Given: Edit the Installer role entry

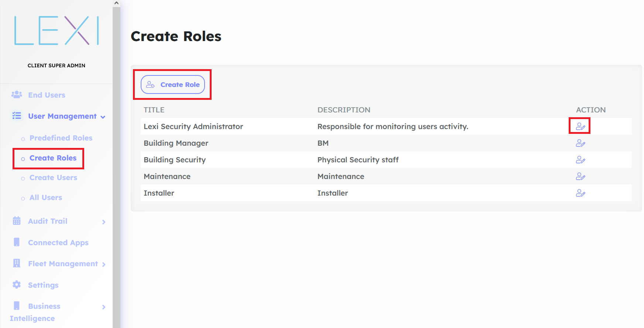Looking at the screenshot, I should coord(580,193).
